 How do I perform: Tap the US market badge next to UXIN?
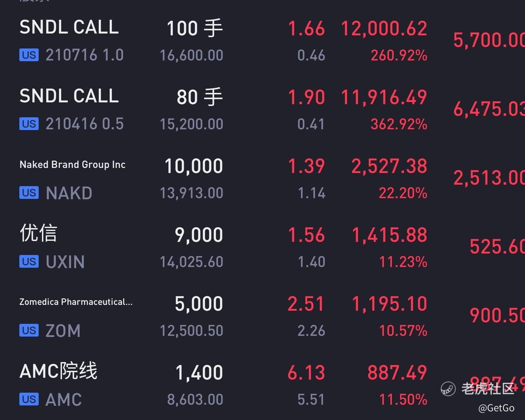[29, 262]
